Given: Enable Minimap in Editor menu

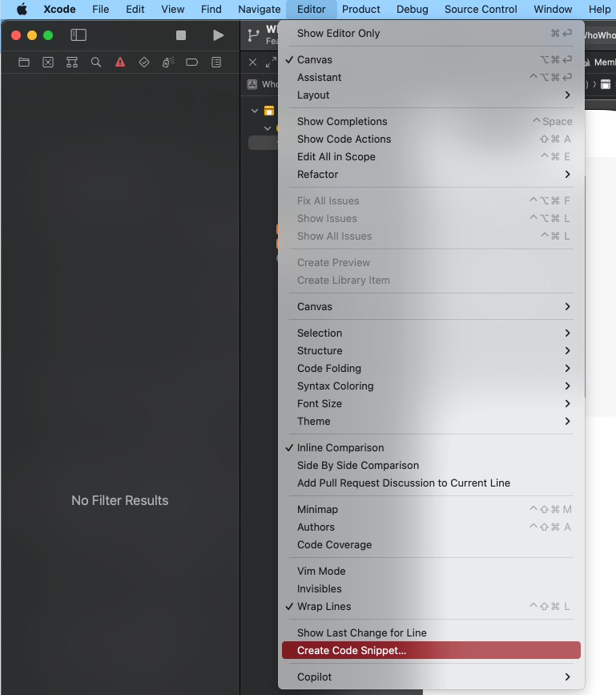Looking at the screenshot, I should (x=431, y=509).
